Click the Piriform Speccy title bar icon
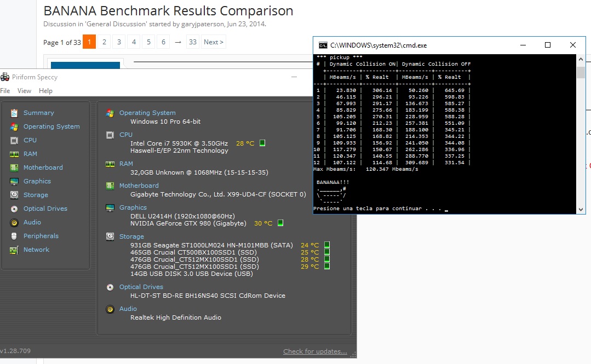The image size is (591, 364). 5,77
